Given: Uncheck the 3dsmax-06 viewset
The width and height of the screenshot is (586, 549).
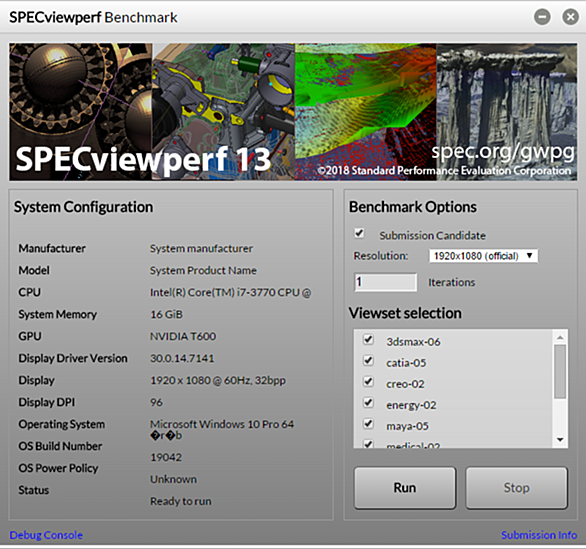Looking at the screenshot, I should click(368, 340).
